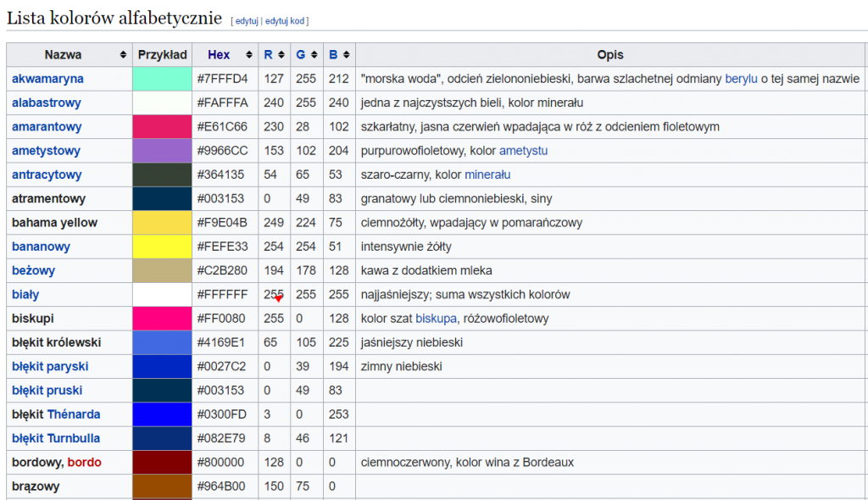Open the beżowy article link

click(x=33, y=271)
